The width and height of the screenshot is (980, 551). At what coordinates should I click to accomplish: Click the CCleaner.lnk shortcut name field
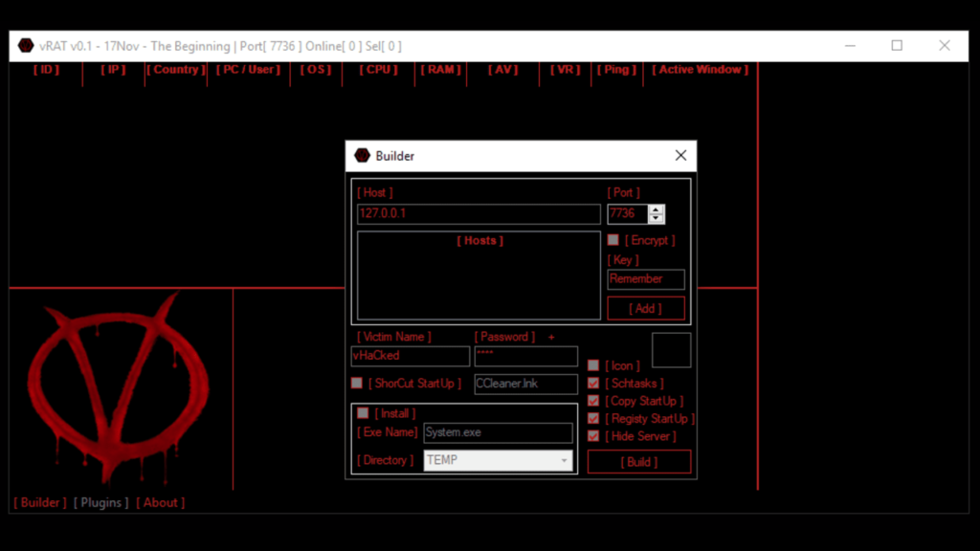coord(525,384)
